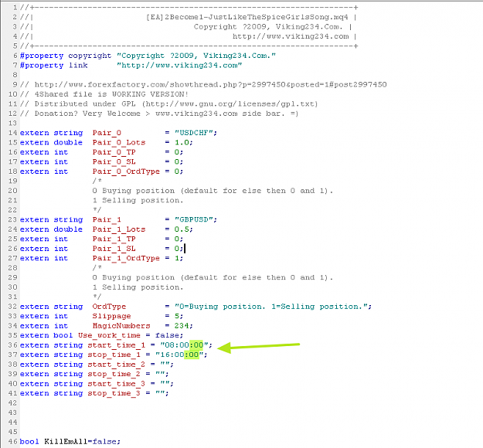The image size is (483, 448).
Task: Click the start_time_2 variable name
Action: (x=116, y=365)
